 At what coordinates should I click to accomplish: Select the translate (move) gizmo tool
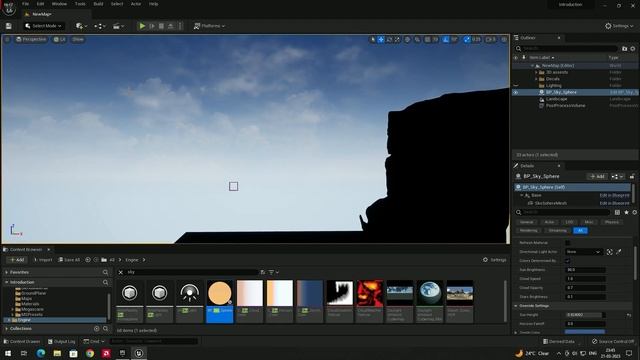381,40
